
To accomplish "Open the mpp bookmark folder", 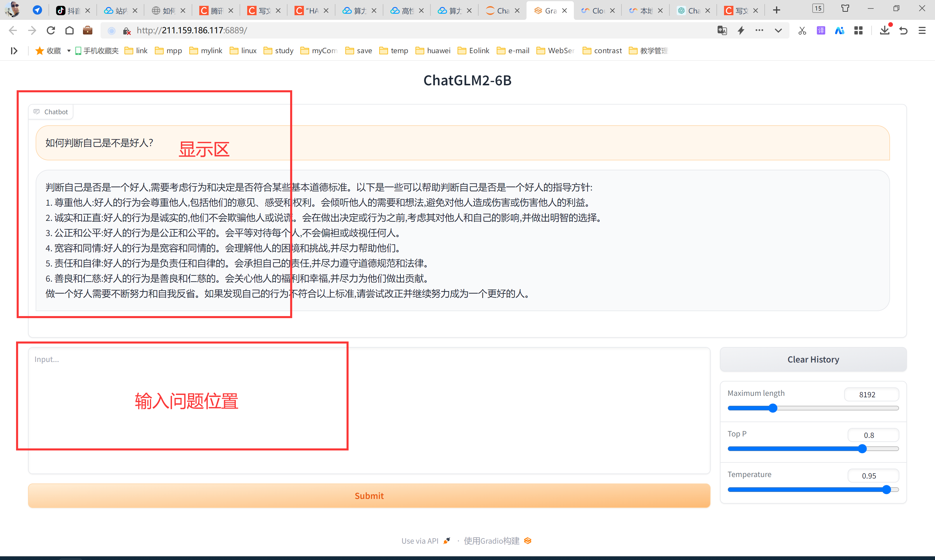I will [x=168, y=51].
